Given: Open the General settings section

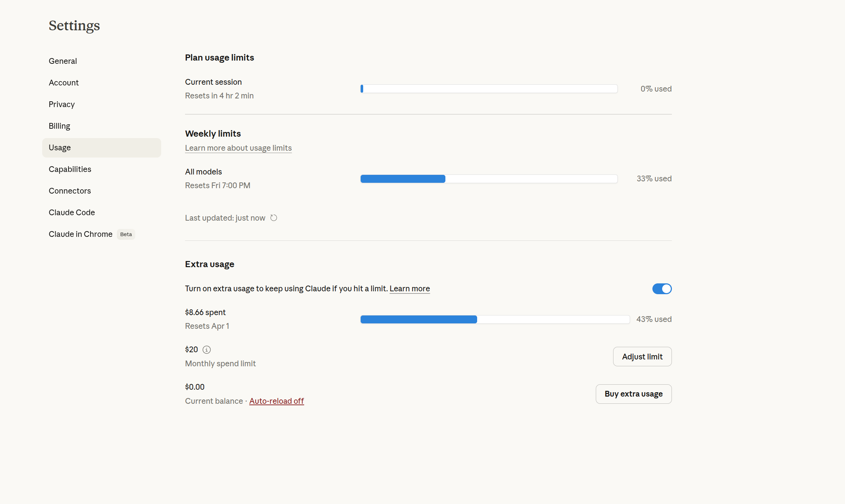Looking at the screenshot, I should (63, 61).
